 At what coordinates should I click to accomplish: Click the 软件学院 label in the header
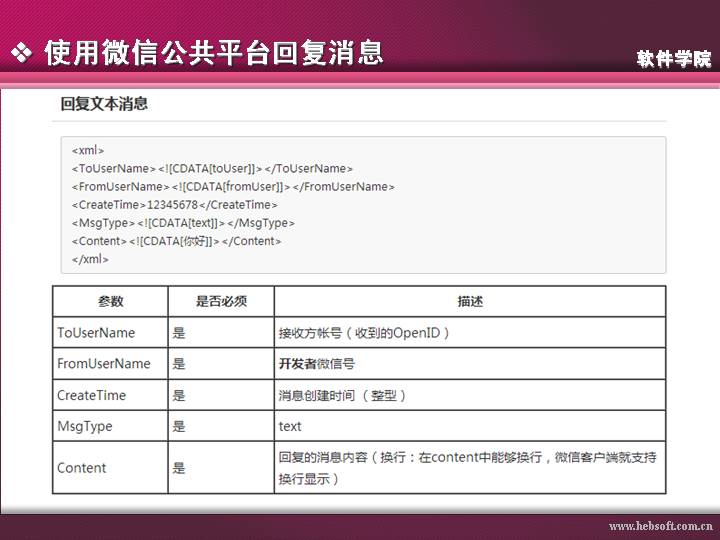674,59
